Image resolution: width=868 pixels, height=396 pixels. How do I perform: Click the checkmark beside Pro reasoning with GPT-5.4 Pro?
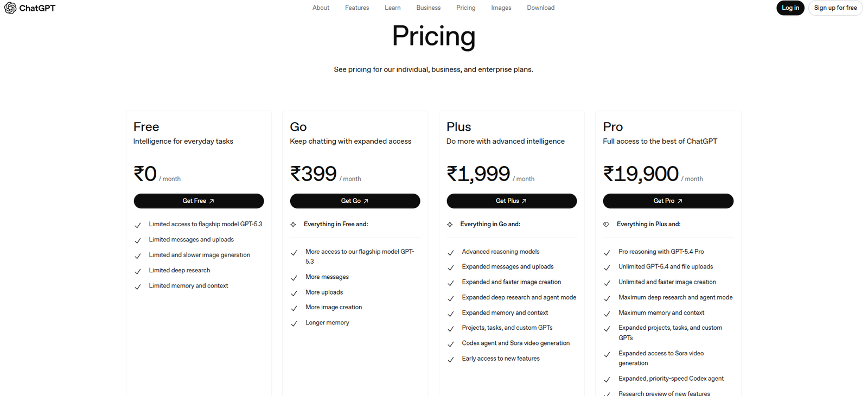[607, 252]
